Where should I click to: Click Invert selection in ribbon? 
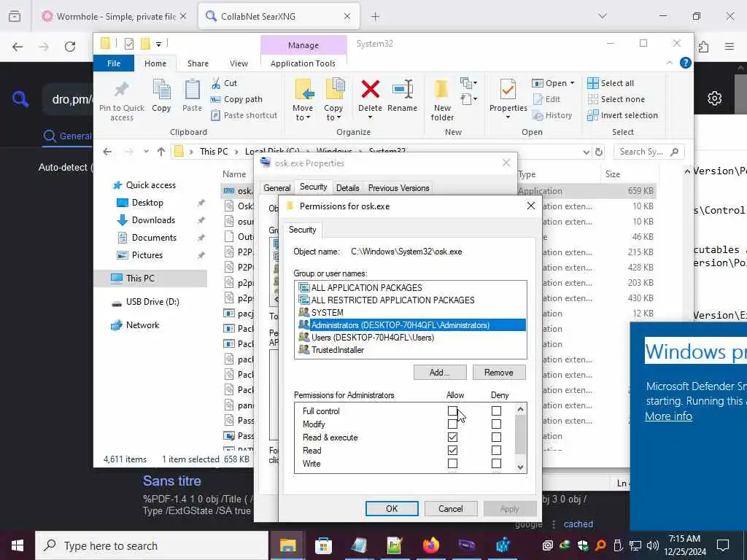click(623, 115)
